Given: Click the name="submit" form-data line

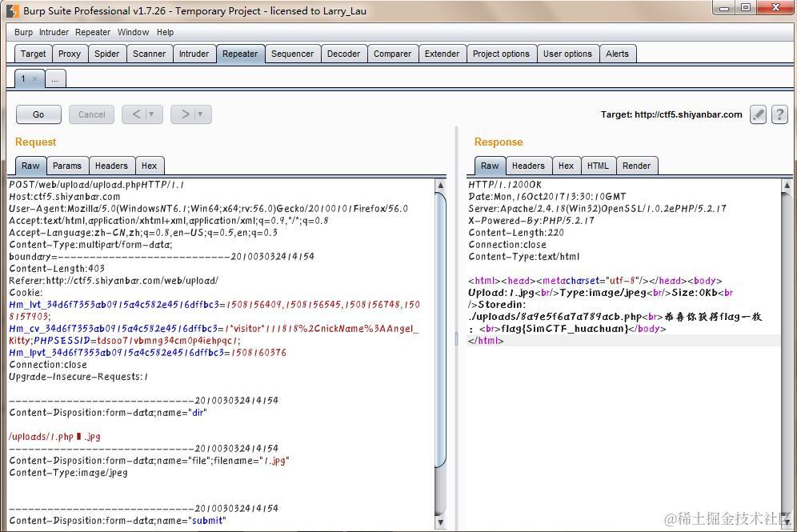Looking at the screenshot, I should pyautogui.click(x=118, y=520).
